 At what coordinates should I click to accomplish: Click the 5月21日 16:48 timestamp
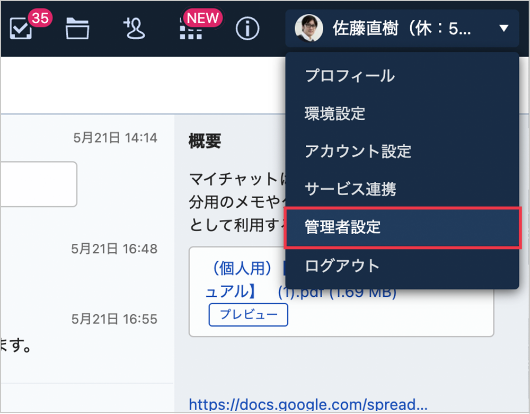pyautogui.click(x=114, y=249)
